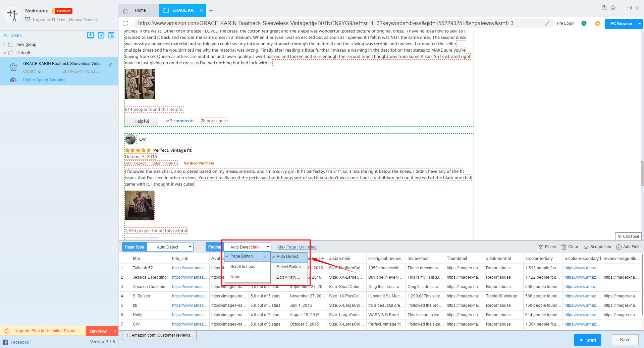Click the Helpful button

[142, 121]
